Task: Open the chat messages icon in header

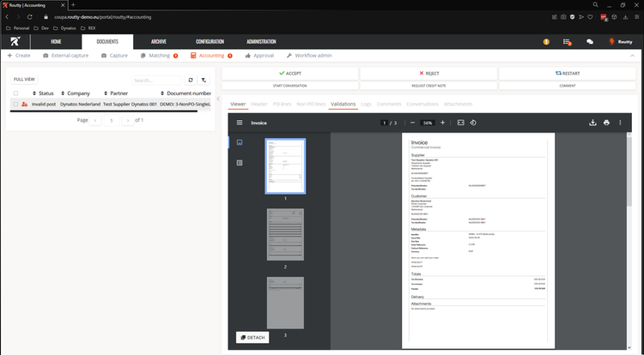Action: pos(590,41)
